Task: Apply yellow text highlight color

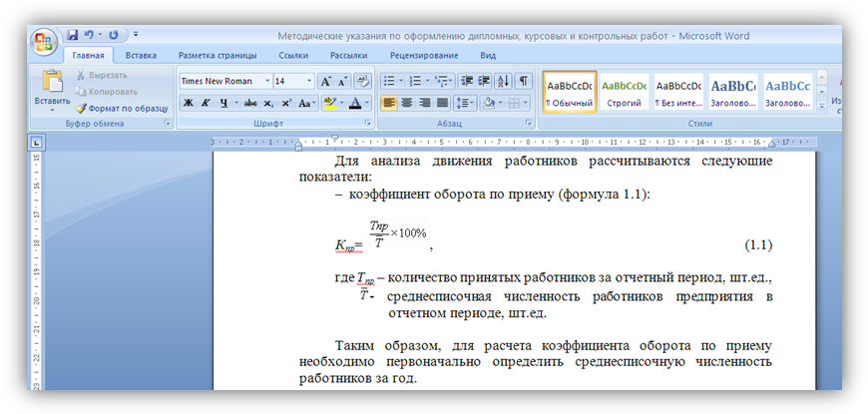Action: (330, 103)
